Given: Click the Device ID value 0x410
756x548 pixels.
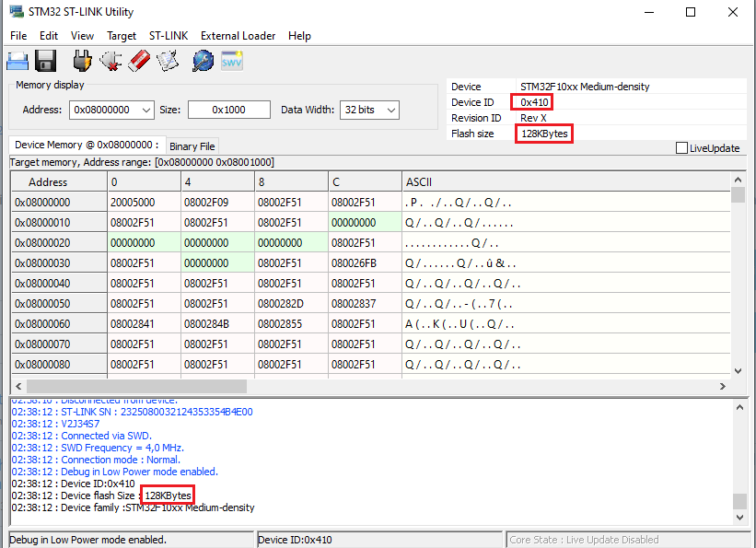Looking at the screenshot, I should (534, 102).
